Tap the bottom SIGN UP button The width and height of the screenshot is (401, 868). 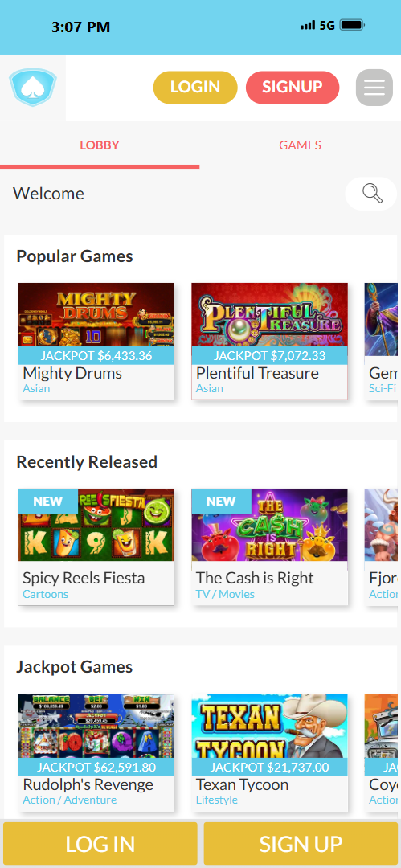click(x=301, y=844)
